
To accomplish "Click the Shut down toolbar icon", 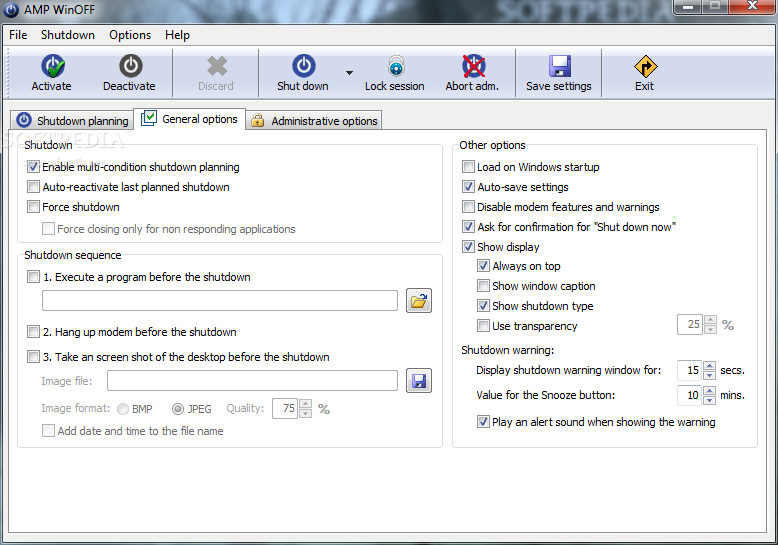I will click(304, 66).
